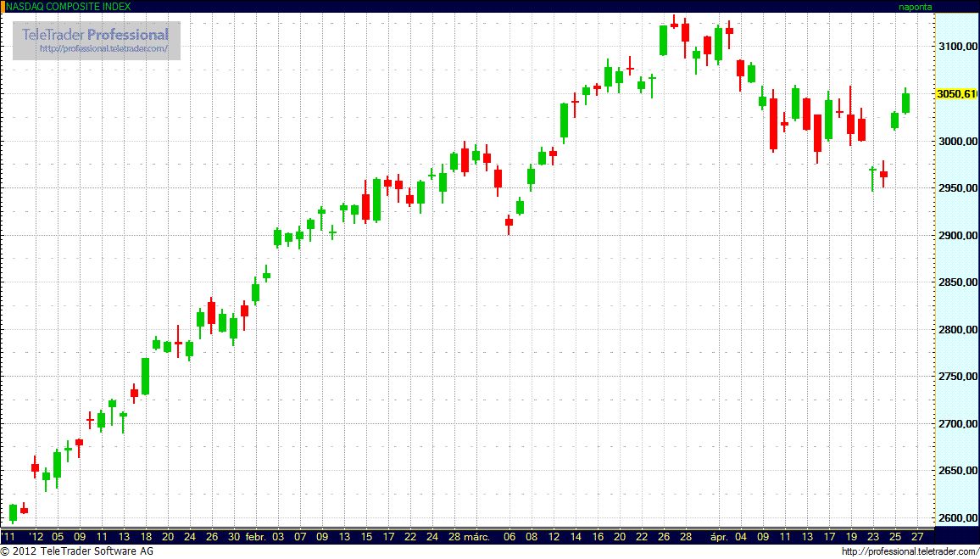Click the 19 date label in April
This screenshot has height=559, width=980.
[x=851, y=536]
